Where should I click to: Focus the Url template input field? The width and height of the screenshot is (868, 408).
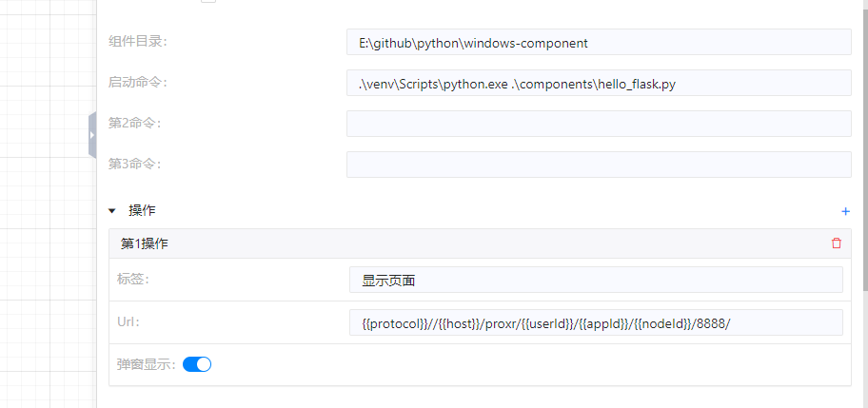[596, 322]
